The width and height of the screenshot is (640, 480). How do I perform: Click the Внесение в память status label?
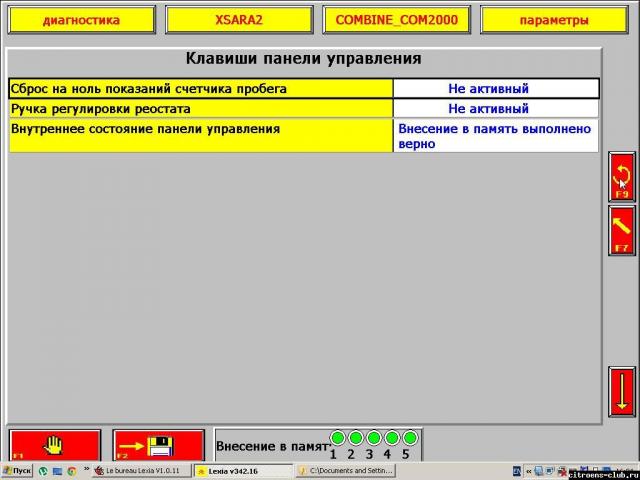pos(272,446)
